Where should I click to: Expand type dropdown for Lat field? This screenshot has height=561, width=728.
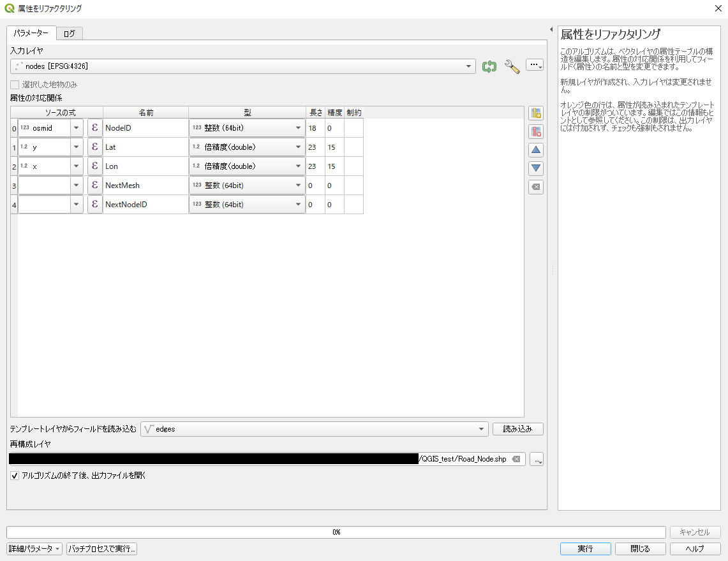[x=247, y=147]
